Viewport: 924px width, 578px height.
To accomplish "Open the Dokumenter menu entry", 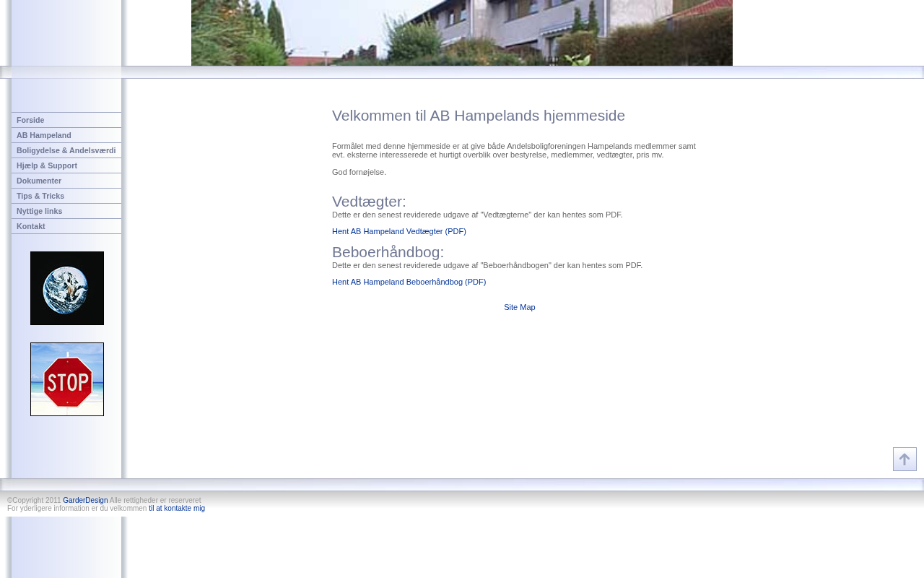I will (66, 181).
